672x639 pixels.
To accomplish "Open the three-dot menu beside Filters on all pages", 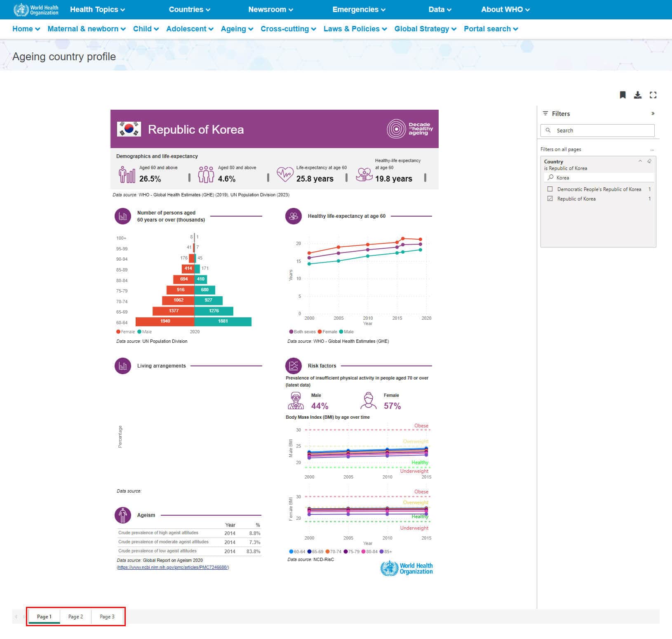I will pyautogui.click(x=652, y=149).
